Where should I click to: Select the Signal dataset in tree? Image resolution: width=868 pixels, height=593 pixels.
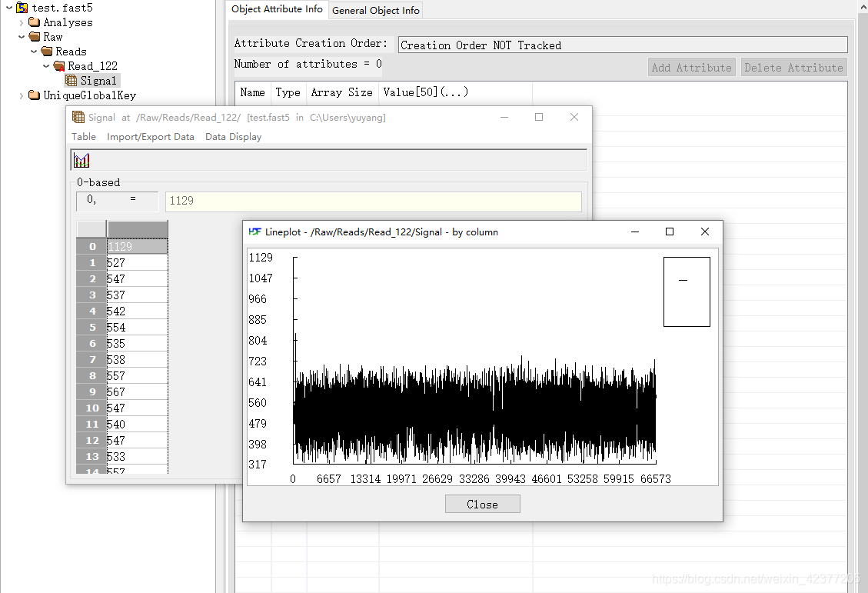pyautogui.click(x=98, y=81)
